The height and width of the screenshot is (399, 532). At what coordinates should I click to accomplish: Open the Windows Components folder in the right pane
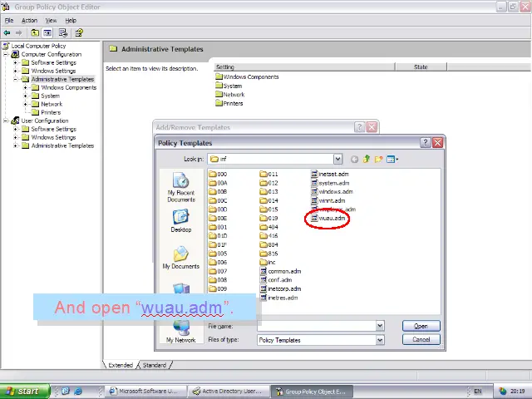tap(247, 77)
